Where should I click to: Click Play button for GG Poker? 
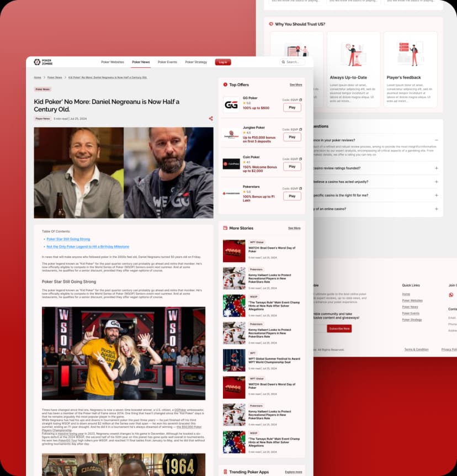(292, 108)
